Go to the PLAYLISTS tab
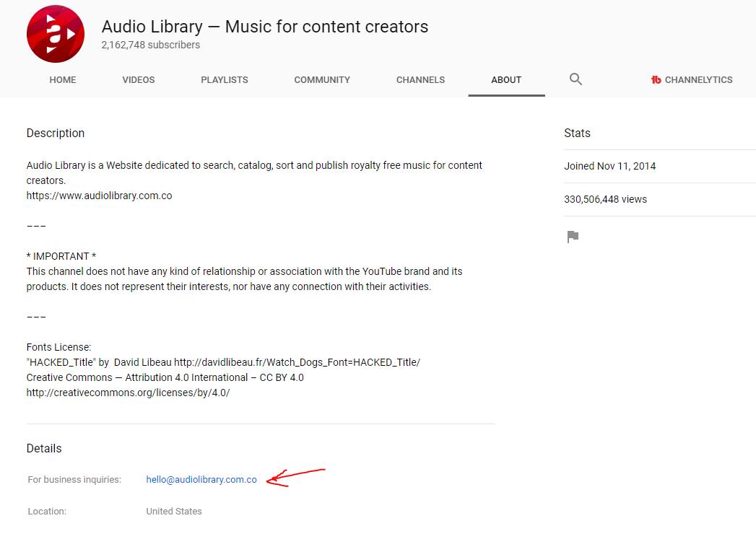 pyautogui.click(x=224, y=80)
